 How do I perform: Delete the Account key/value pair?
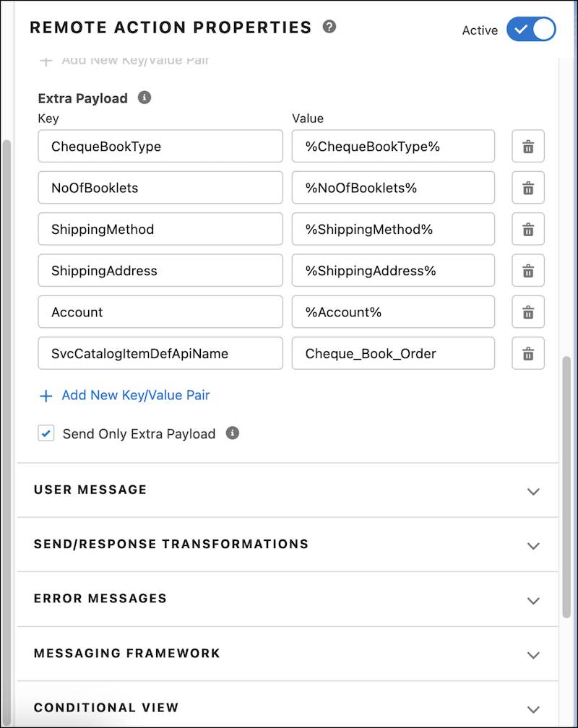[527, 312]
